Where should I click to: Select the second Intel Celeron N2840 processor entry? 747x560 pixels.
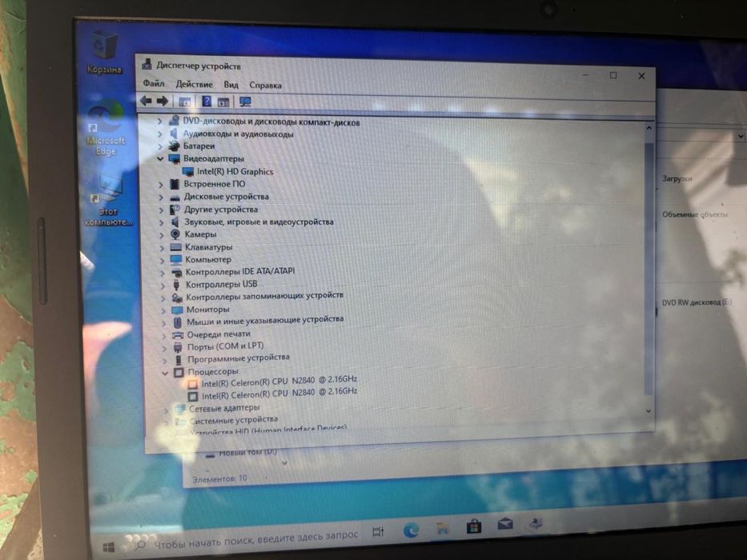tap(279, 394)
